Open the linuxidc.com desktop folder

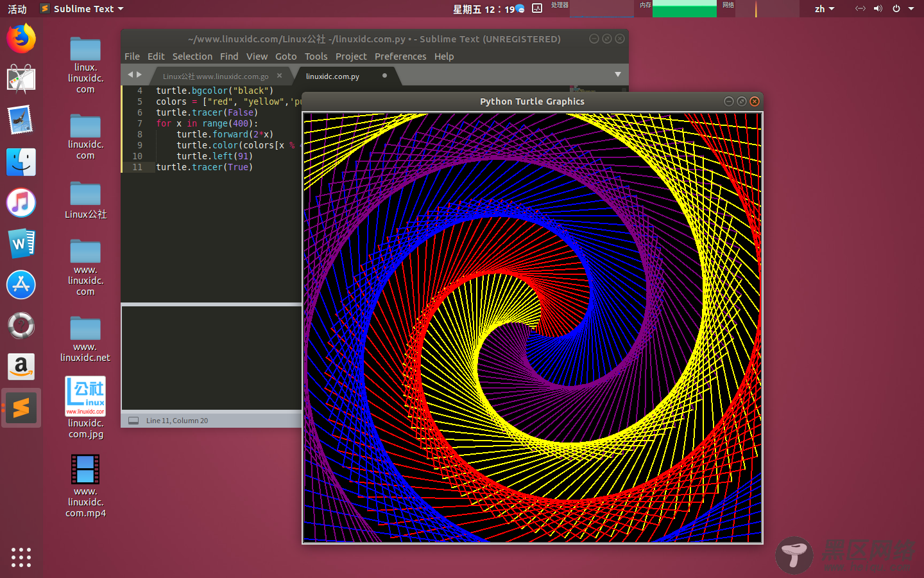[x=85, y=137]
